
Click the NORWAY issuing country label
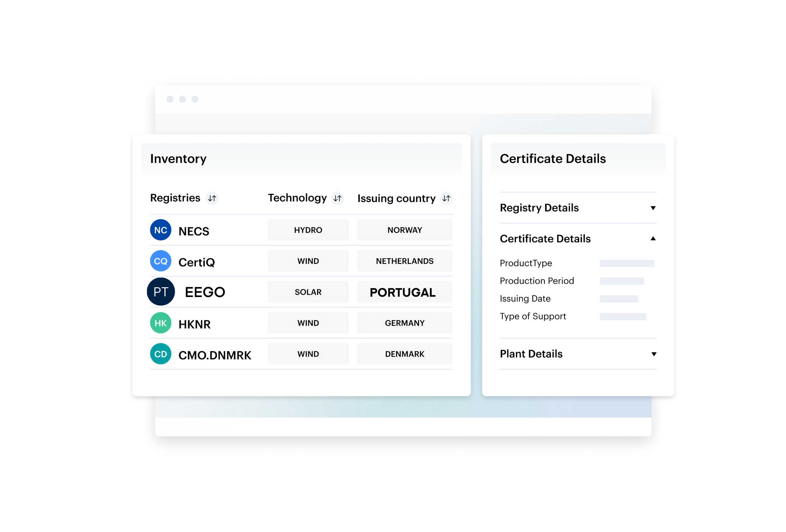(x=404, y=231)
